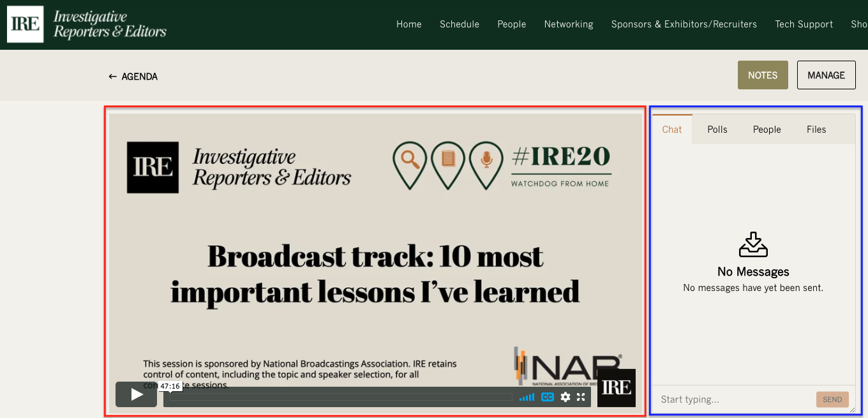Click the NOTES button
The height and width of the screenshot is (418, 868).
click(x=763, y=75)
